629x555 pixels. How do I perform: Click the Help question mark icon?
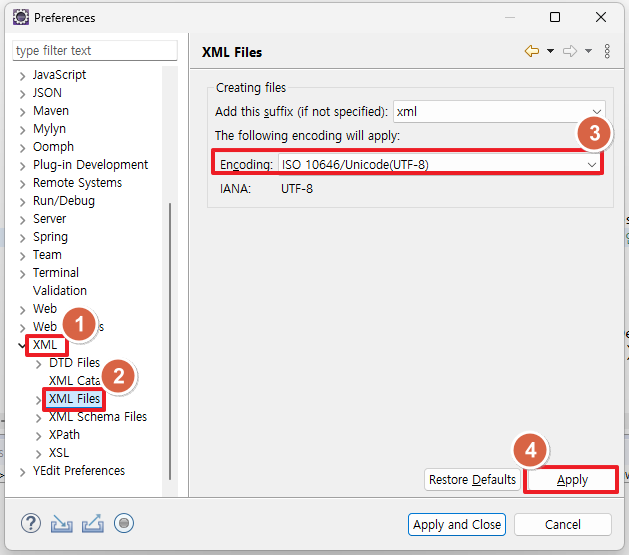(31, 523)
